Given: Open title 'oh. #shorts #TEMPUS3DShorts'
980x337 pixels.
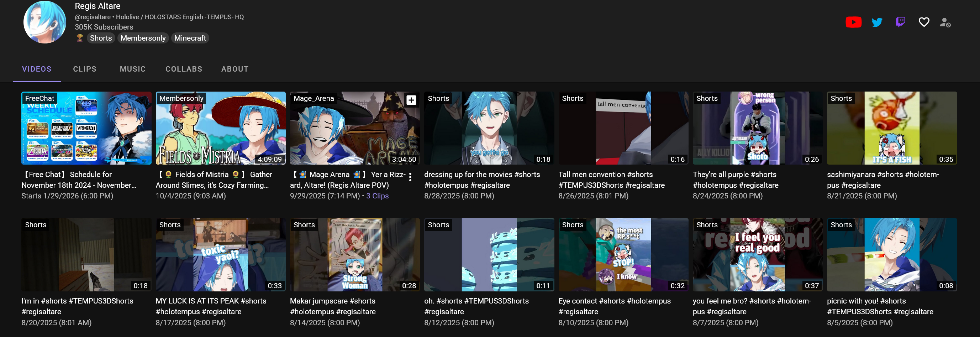Looking at the screenshot, I should pos(477,306).
